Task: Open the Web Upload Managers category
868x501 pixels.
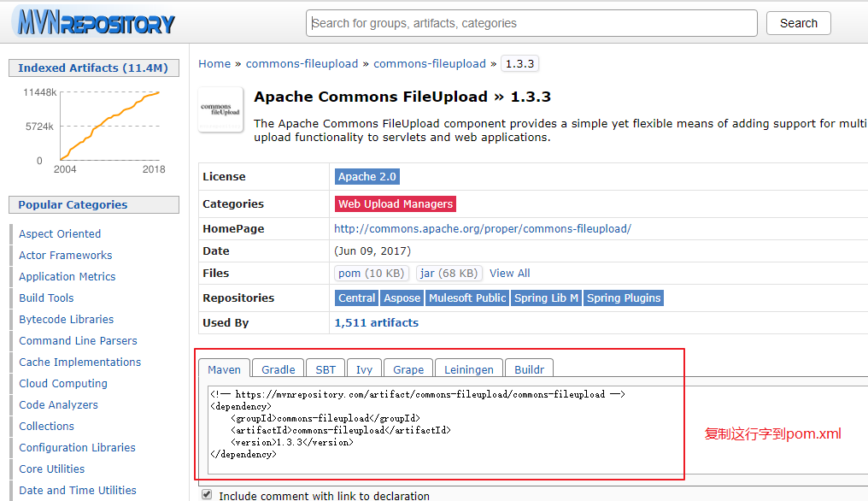Action: pyautogui.click(x=396, y=204)
